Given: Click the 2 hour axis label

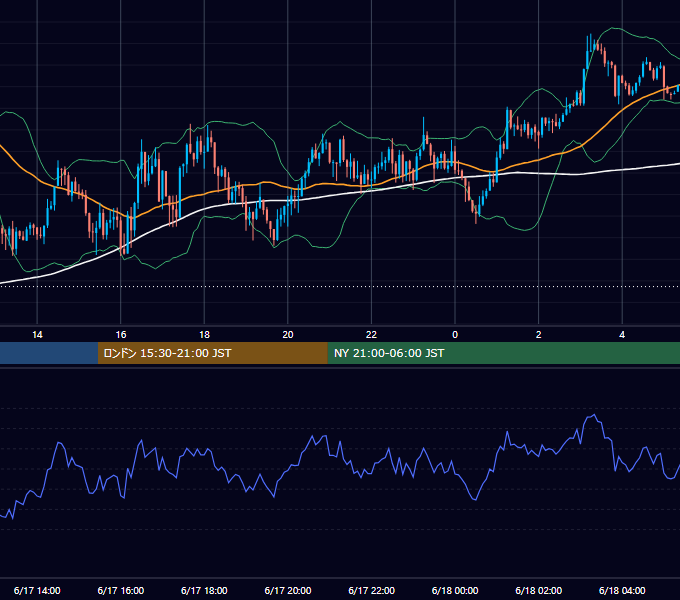Looking at the screenshot, I should (x=538, y=335).
